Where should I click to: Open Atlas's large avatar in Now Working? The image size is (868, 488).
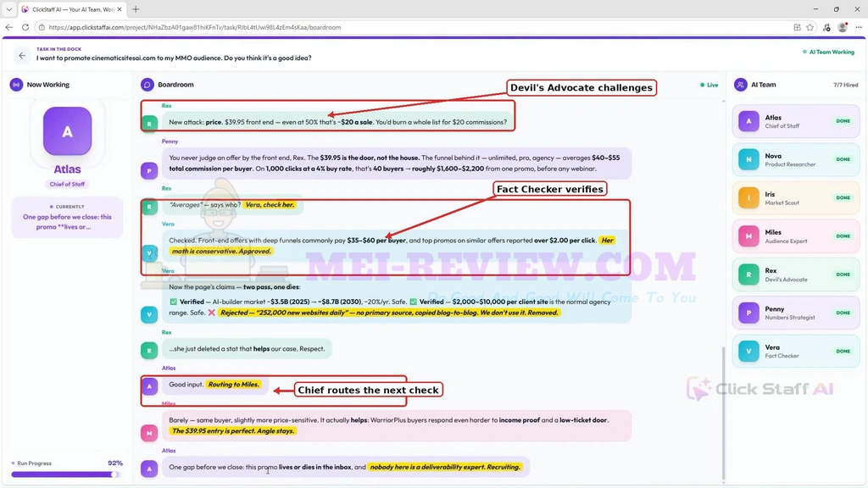point(68,131)
